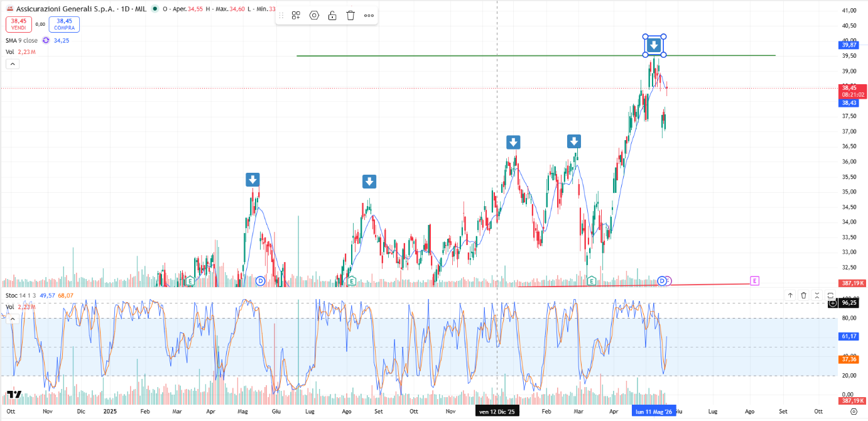This screenshot has width=868, height=421.
Task: Select arrow-down mark above the May 2025 peak
Action: pos(252,180)
